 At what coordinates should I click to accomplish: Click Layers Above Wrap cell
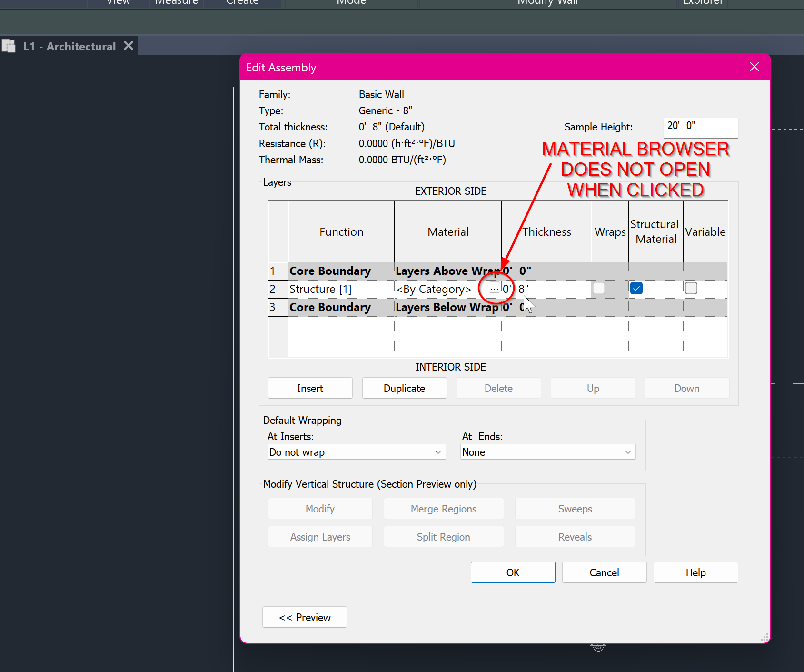[448, 271]
